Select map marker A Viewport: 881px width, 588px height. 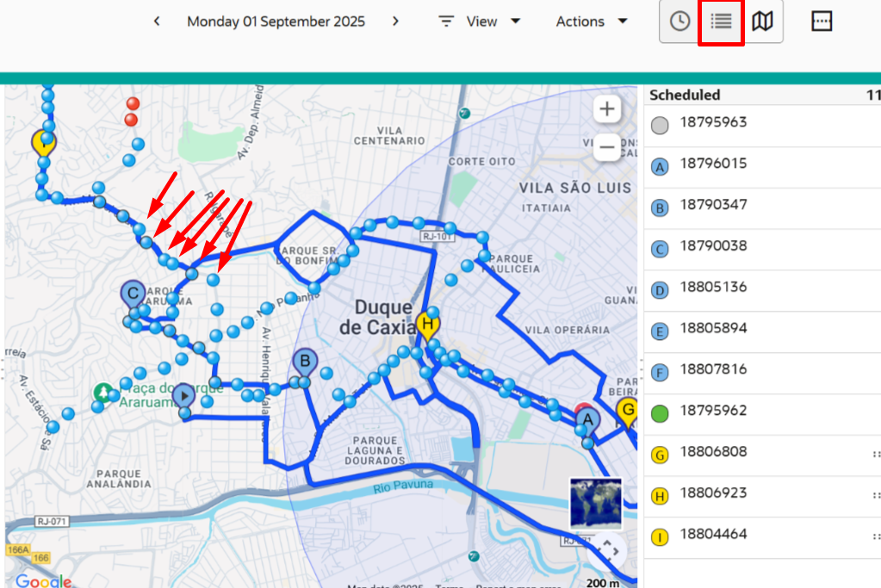(x=587, y=419)
